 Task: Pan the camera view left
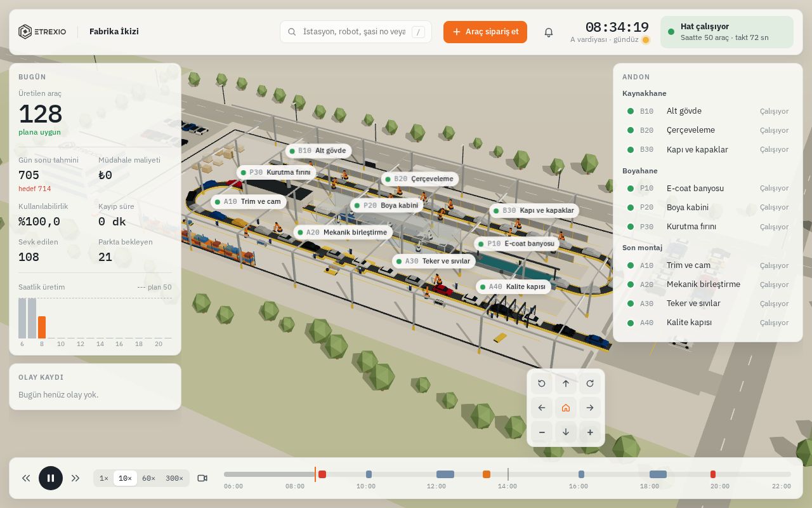pos(542,408)
